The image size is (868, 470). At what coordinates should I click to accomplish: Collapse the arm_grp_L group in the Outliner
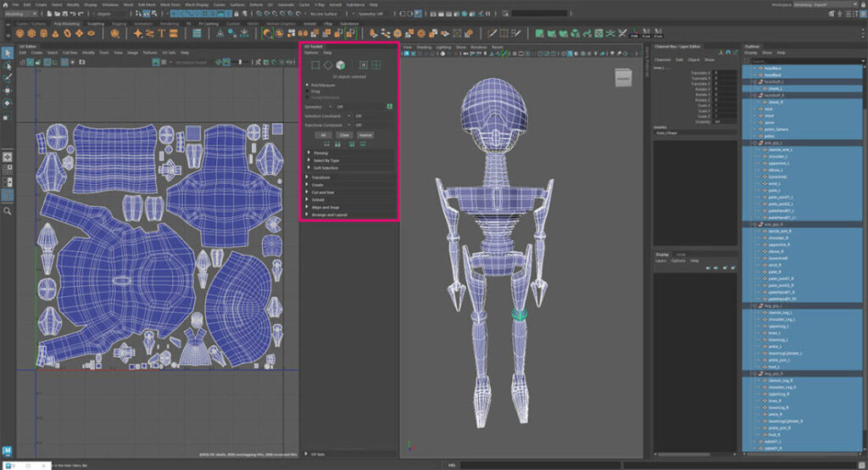(754, 143)
